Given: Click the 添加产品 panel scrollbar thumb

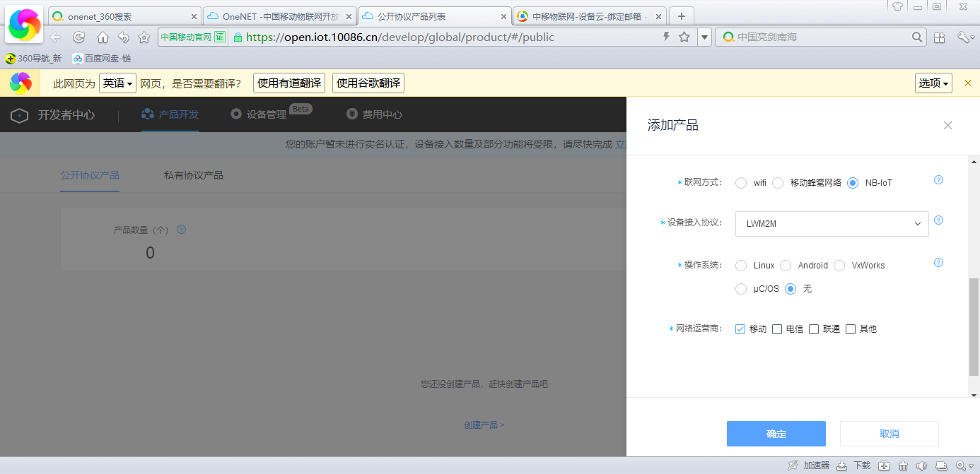Looking at the screenshot, I should coord(974,327).
